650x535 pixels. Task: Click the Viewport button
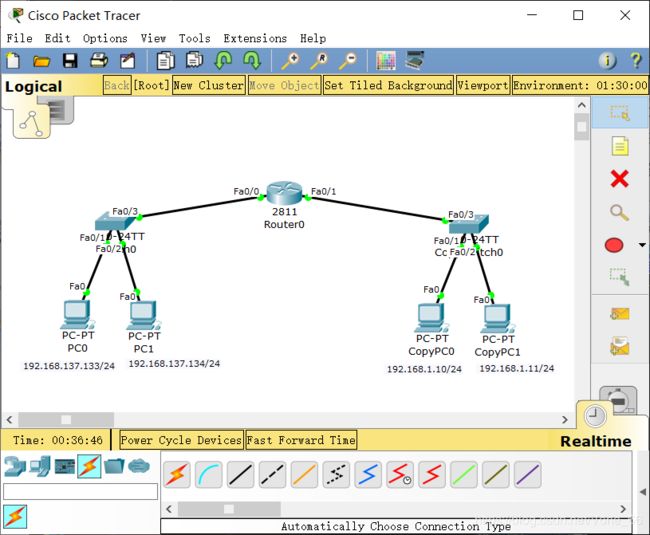point(483,85)
